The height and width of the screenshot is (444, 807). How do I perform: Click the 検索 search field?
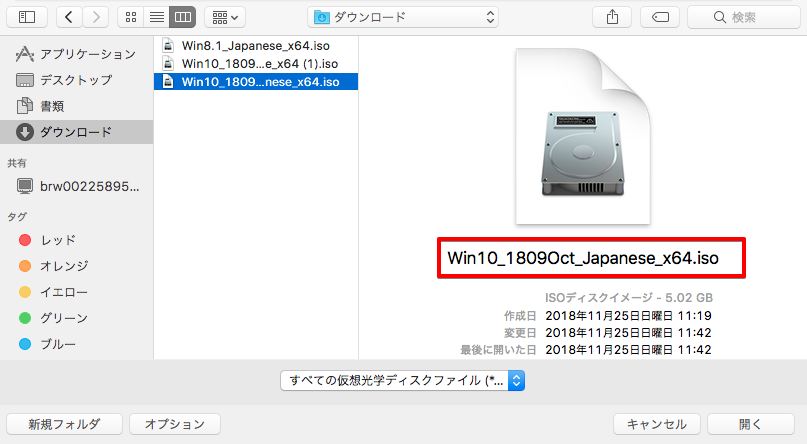pos(743,17)
